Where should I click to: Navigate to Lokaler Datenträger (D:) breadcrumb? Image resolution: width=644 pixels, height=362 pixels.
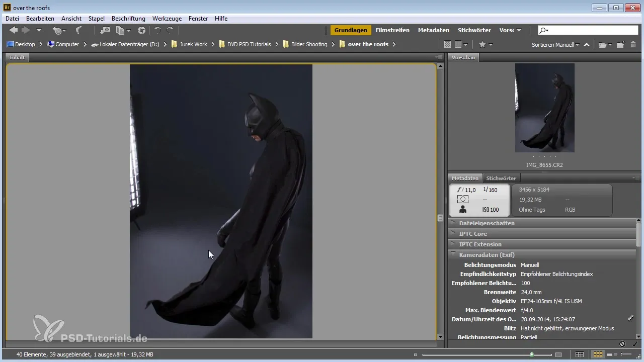tap(125, 44)
